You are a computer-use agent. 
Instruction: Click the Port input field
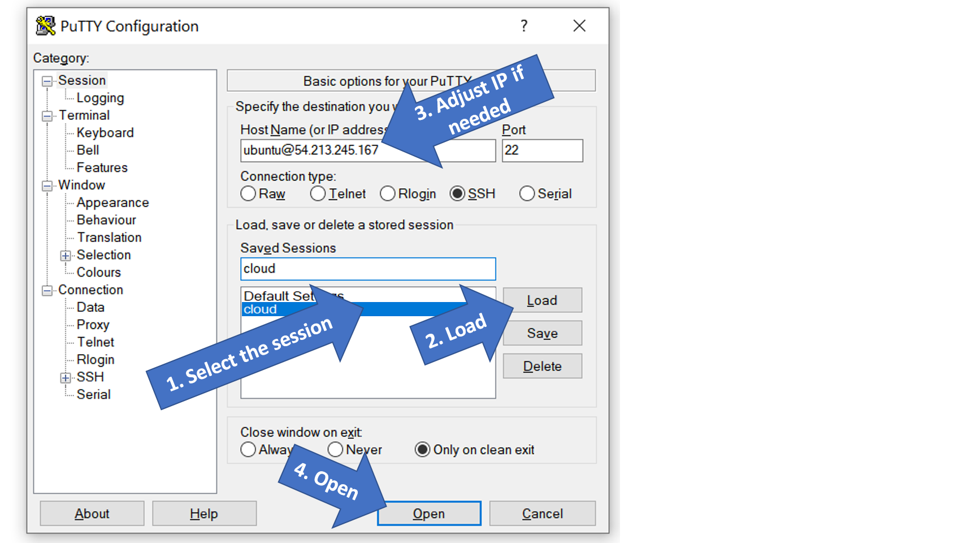pyautogui.click(x=543, y=150)
